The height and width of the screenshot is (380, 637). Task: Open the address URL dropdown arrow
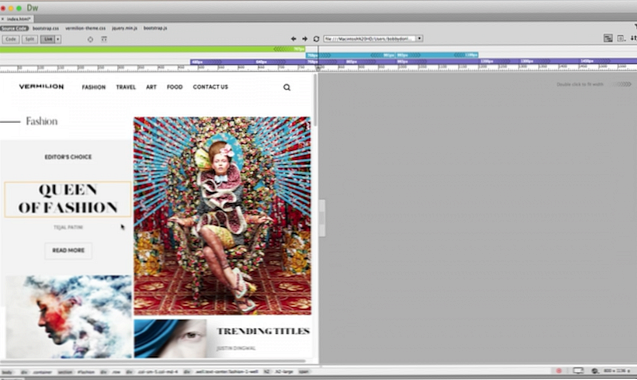419,38
